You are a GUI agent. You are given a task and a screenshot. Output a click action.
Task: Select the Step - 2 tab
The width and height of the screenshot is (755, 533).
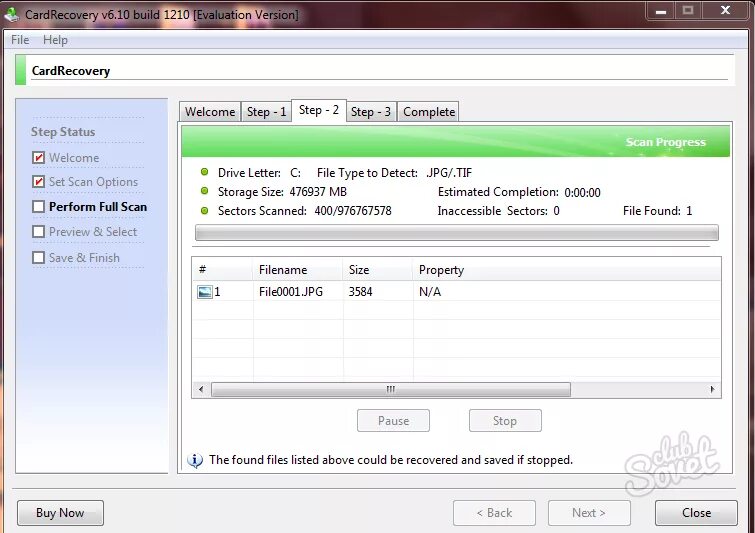(319, 110)
